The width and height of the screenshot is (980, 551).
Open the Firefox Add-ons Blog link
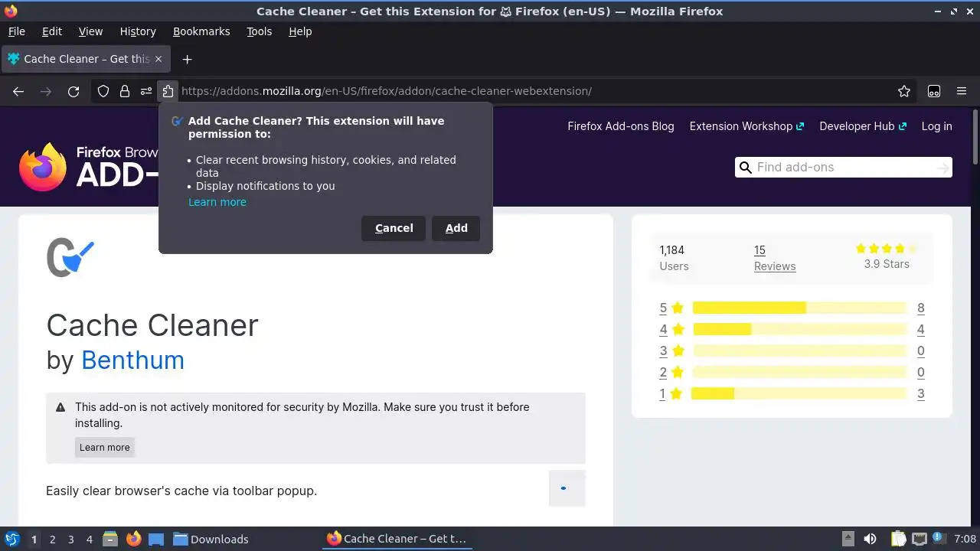pyautogui.click(x=621, y=126)
